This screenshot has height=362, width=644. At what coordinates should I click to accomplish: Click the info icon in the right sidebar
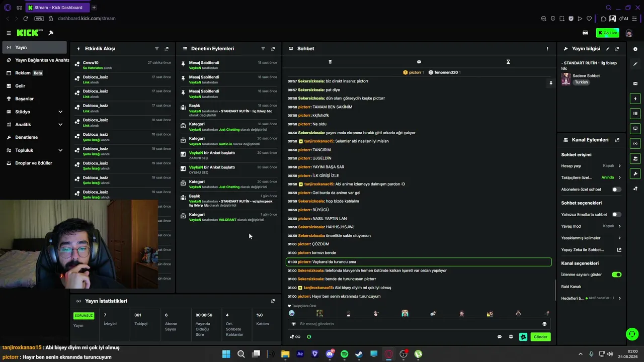635,49
